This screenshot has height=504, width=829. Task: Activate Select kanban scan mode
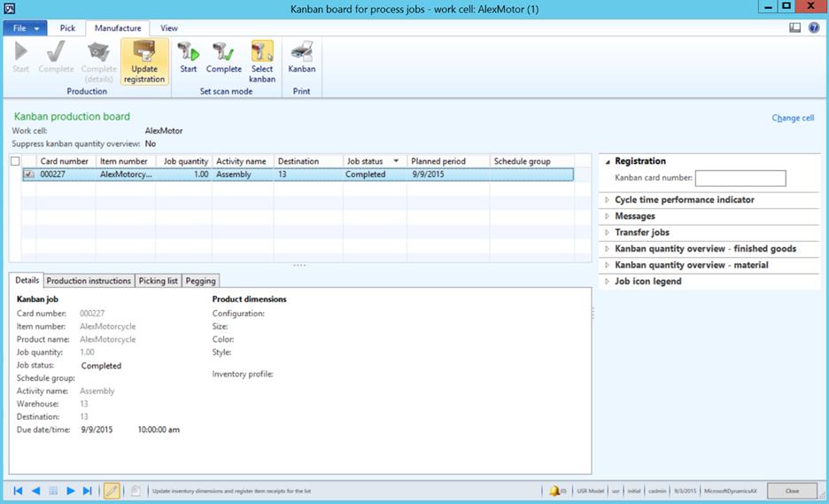point(262,62)
